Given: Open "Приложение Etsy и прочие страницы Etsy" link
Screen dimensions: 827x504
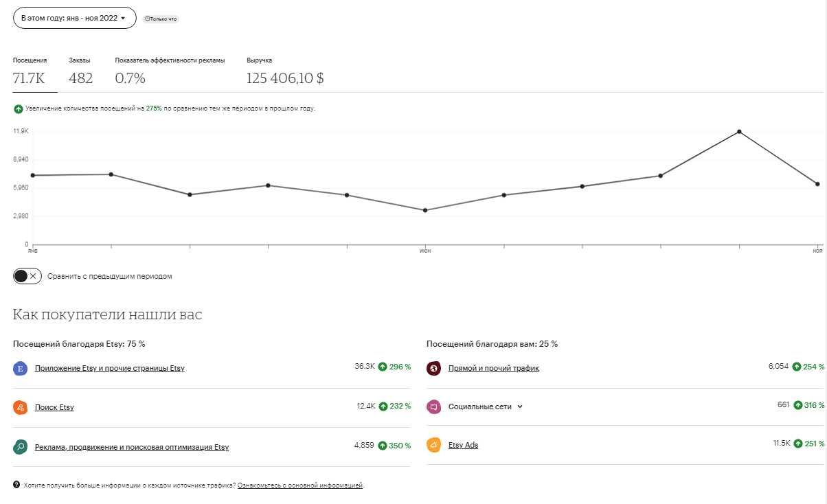Looking at the screenshot, I should [x=110, y=369].
